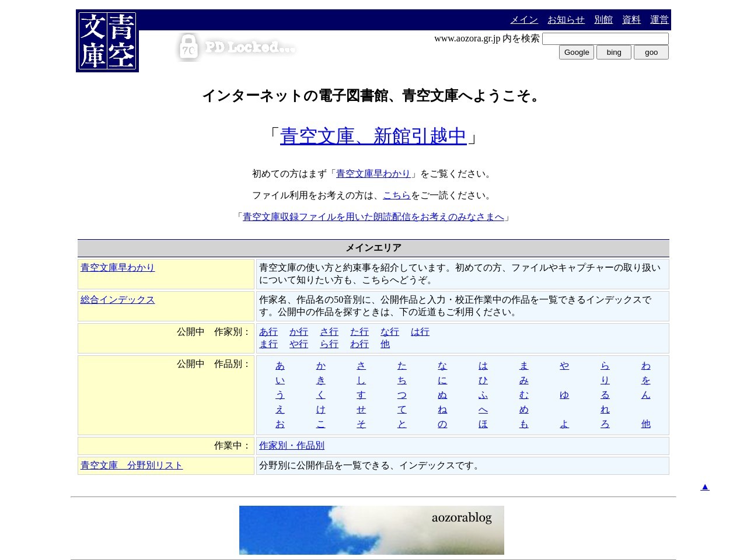Open the aozorablog sky banner
Screen dimensions: 747x560
pos(372,530)
